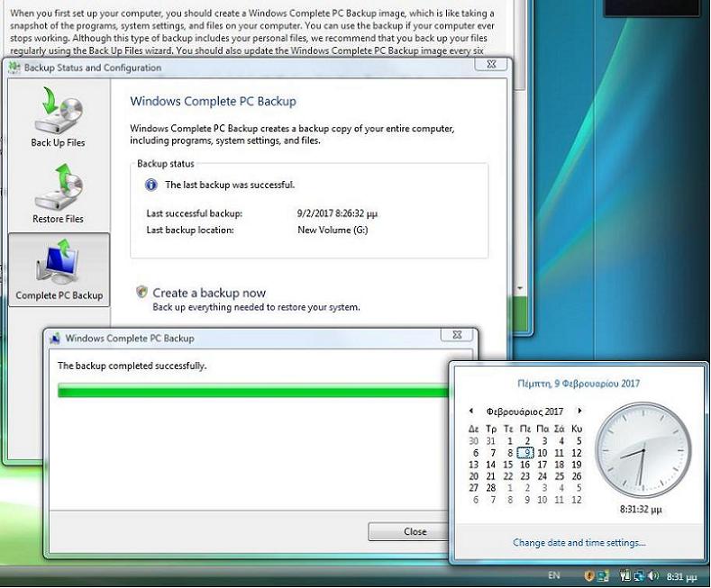Select day 10 in the current-month row of 9

[x=542, y=453]
